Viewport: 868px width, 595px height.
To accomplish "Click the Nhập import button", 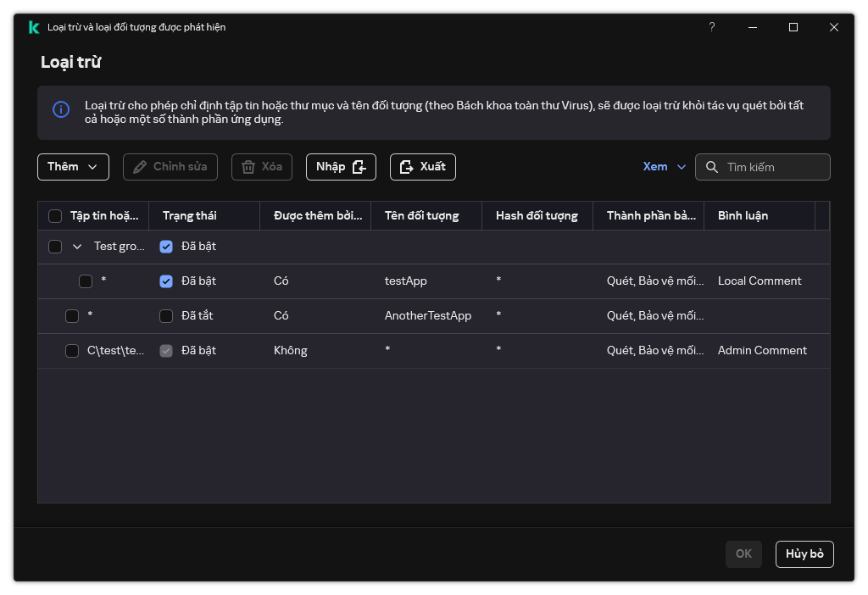I will (x=340, y=167).
